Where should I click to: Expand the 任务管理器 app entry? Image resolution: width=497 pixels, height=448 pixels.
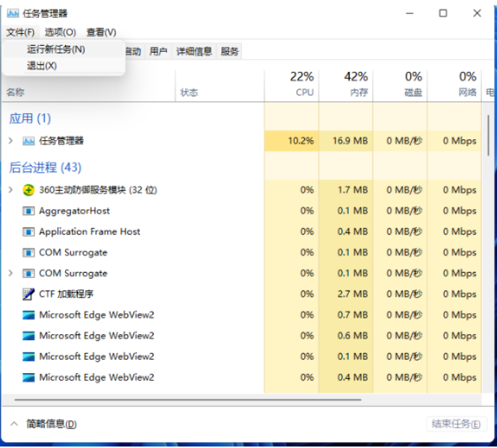click(x=10, y=141)
